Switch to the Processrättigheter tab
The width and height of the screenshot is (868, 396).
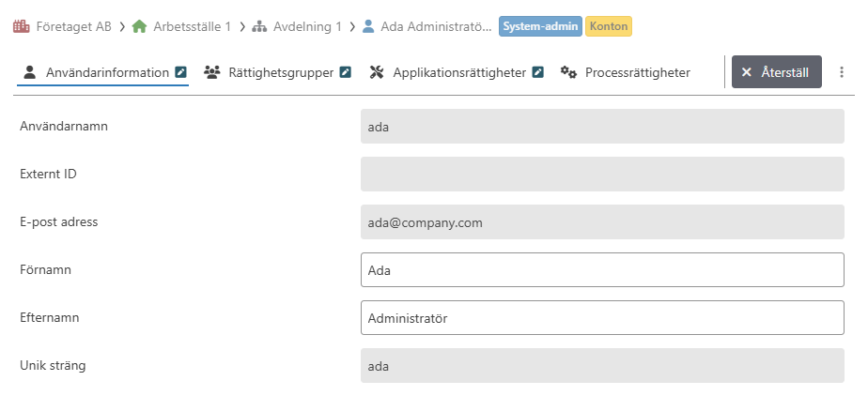coord(626,72)
